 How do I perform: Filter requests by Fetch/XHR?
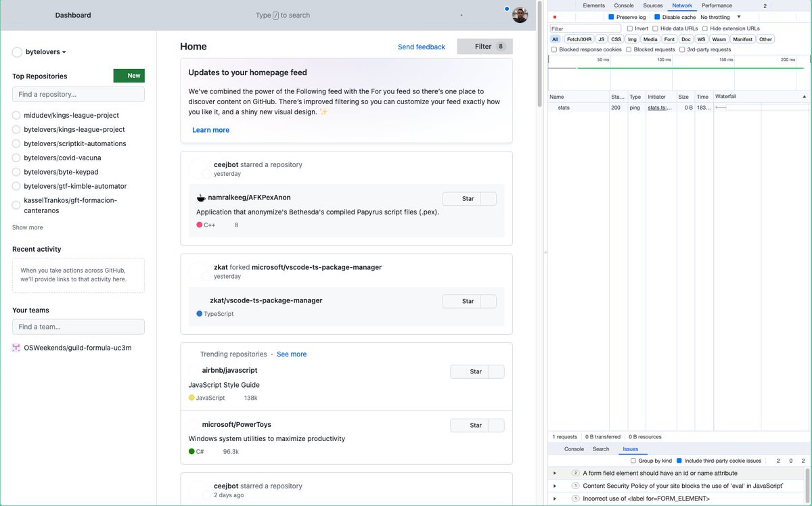pyautogui.click(x=579, y=39)
